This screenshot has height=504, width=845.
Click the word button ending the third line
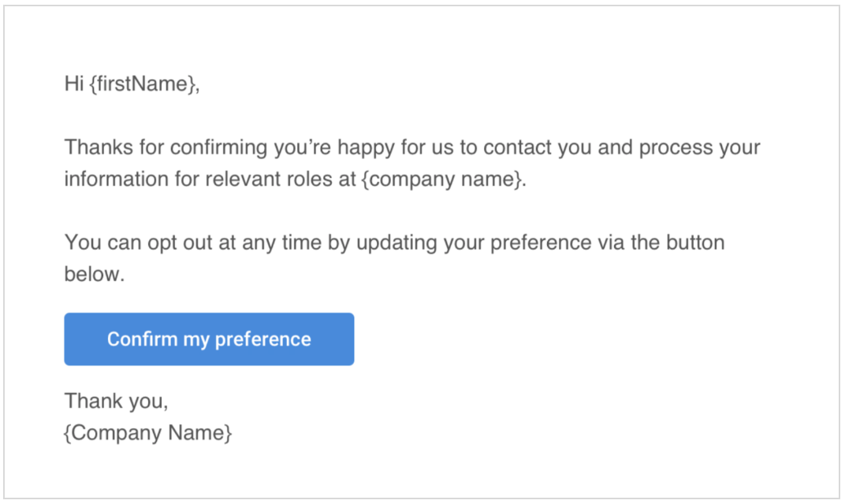pos(696,243)
